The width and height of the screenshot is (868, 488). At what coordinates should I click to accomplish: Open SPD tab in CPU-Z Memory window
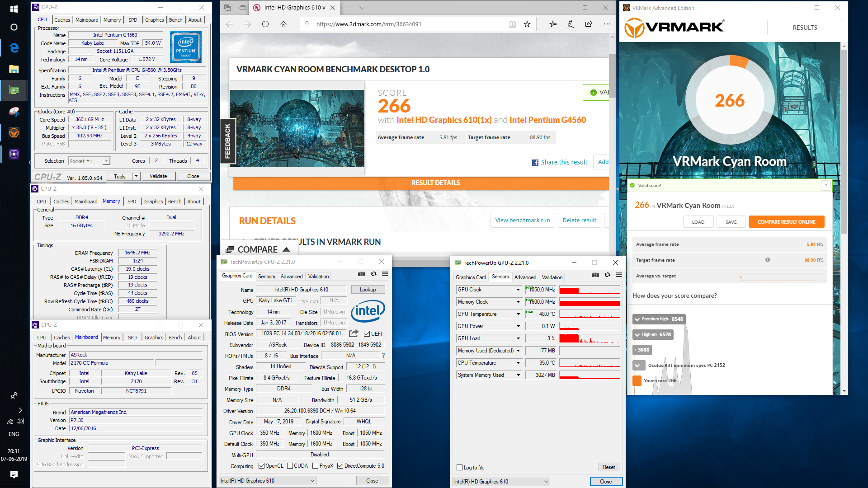(132, 202)
